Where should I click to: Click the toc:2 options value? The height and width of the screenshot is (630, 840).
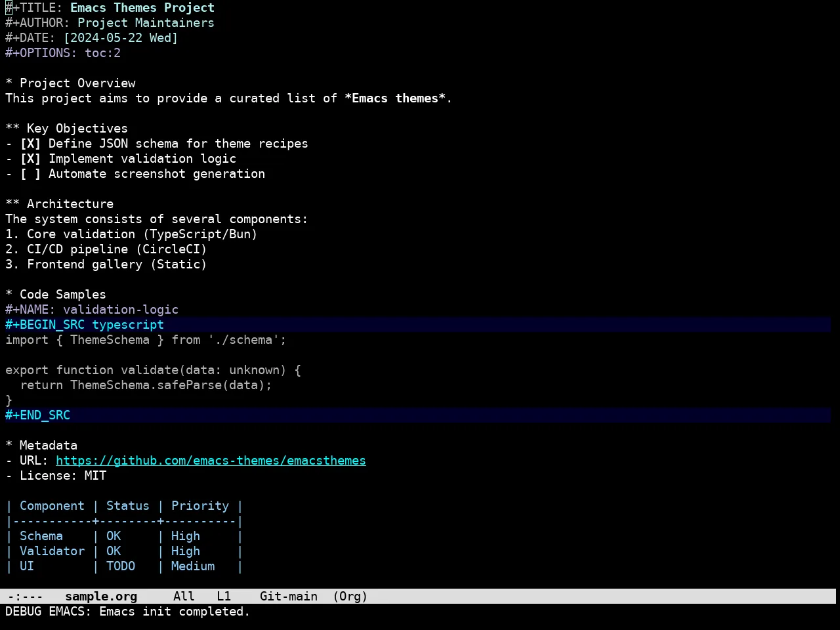coord(102,53)
